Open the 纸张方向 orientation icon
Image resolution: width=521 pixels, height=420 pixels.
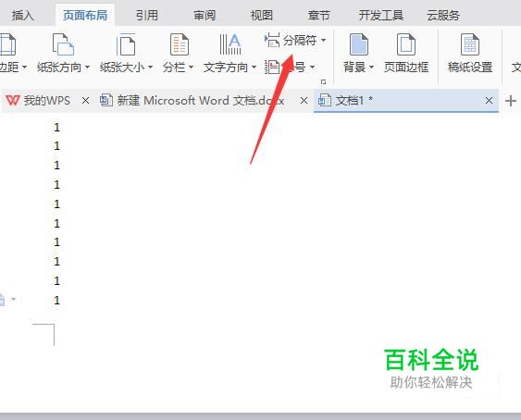[x=63, y=44]
